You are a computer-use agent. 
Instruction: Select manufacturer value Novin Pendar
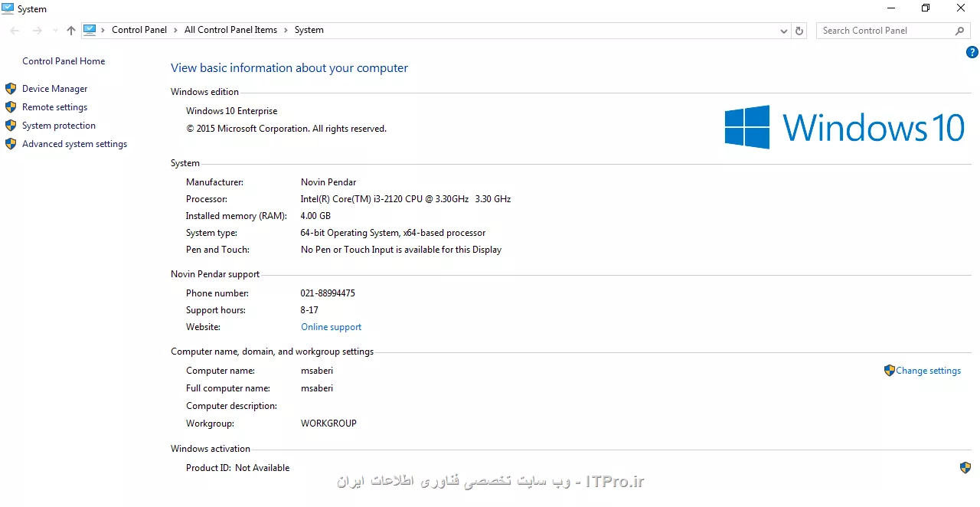pos(328,182)
